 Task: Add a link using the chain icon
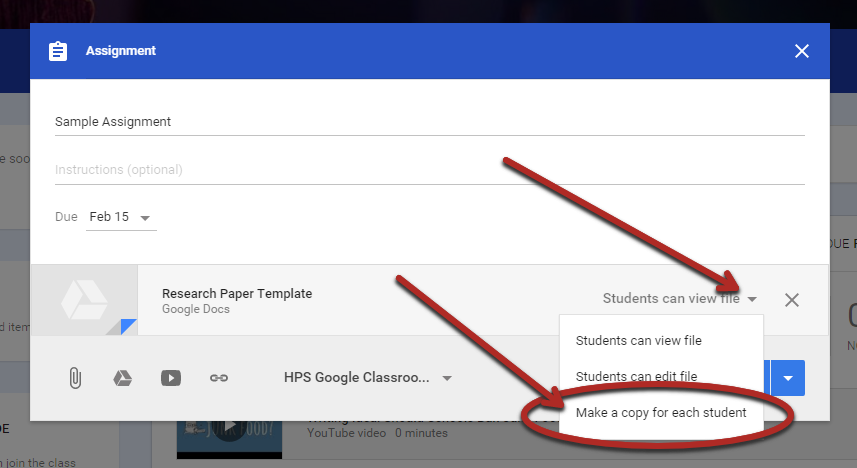click(x=219, y=378)
